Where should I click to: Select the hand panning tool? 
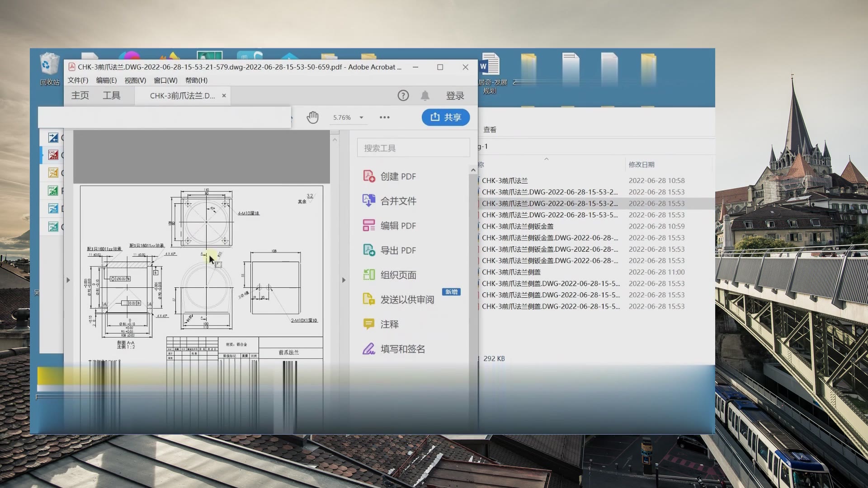pos(312,117)
